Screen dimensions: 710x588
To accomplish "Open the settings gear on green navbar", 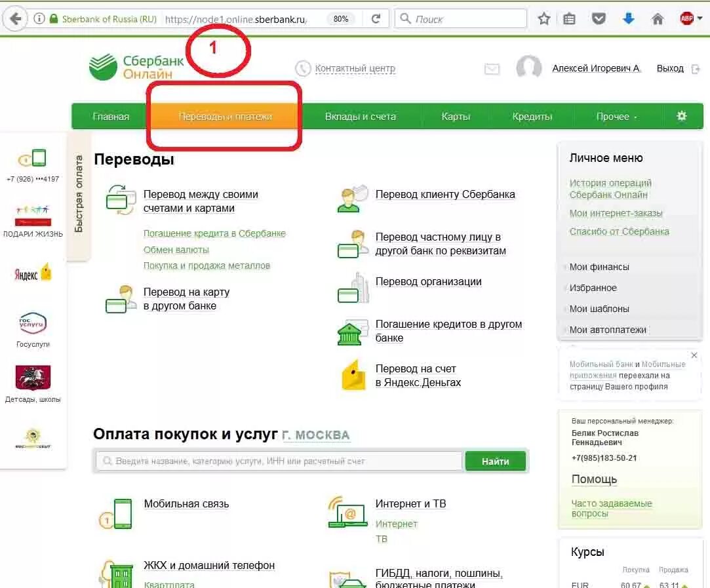I will click(682, 115).
